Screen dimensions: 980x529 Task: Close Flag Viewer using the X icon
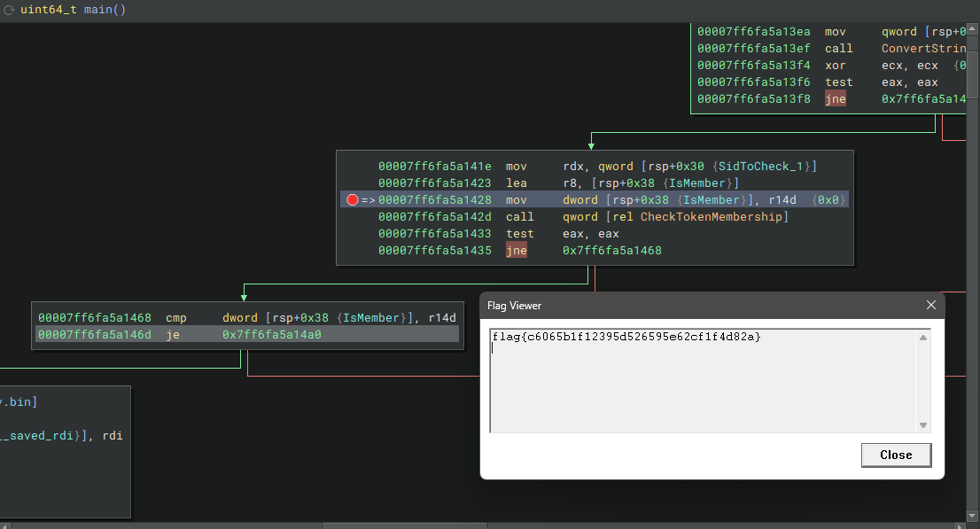930,306
